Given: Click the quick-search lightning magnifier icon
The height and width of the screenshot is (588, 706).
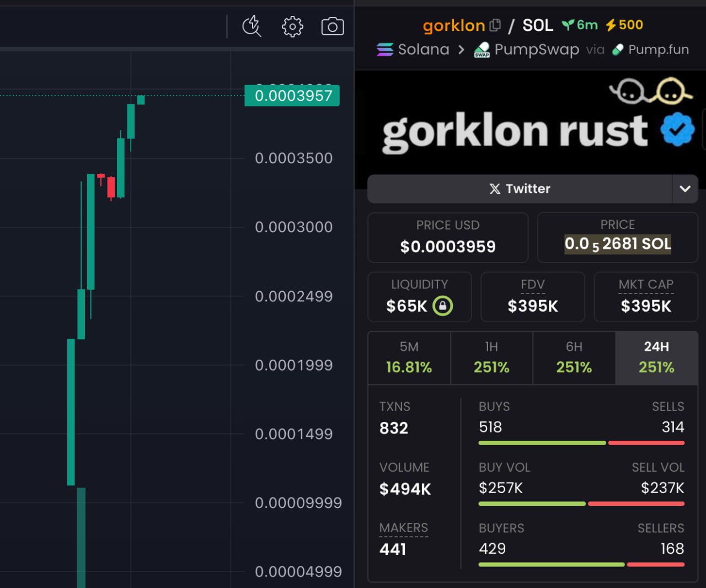Looking at the screenshot, I should pyautogui.click(x=252, y=26).
